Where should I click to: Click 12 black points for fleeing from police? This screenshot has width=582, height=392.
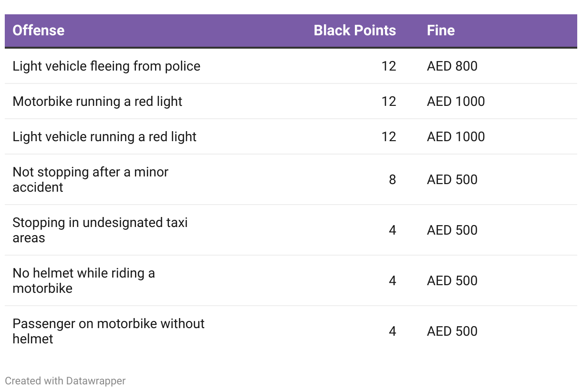coord(389,66)
